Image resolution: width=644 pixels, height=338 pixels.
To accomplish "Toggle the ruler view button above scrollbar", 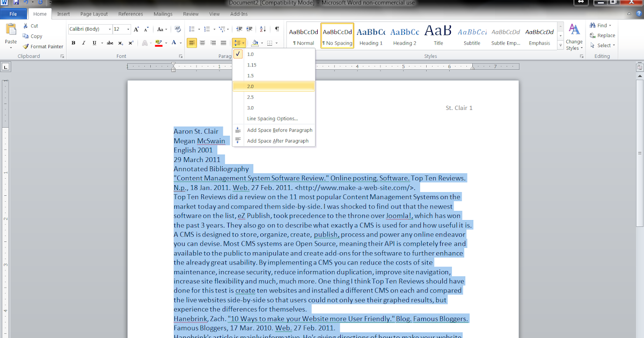I will pos(640,67).
